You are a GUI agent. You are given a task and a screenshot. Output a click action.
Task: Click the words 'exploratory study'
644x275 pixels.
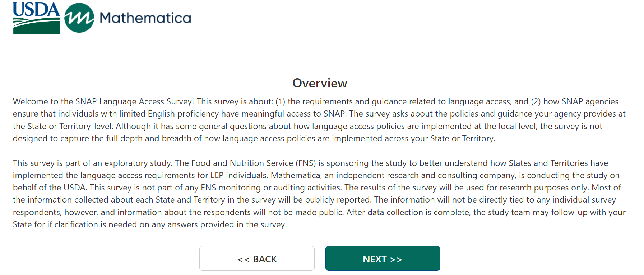coord(138,163)
